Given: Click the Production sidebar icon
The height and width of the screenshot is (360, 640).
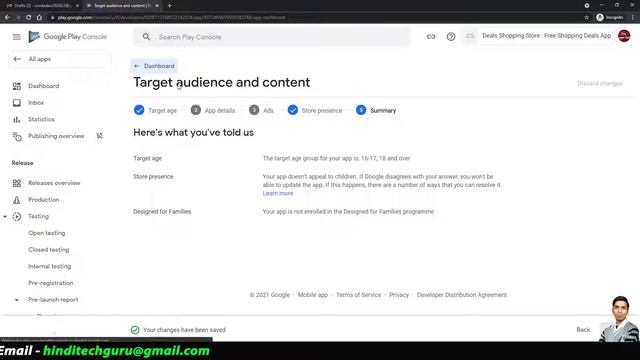Looking at the screenshot, I should point(17,200).
